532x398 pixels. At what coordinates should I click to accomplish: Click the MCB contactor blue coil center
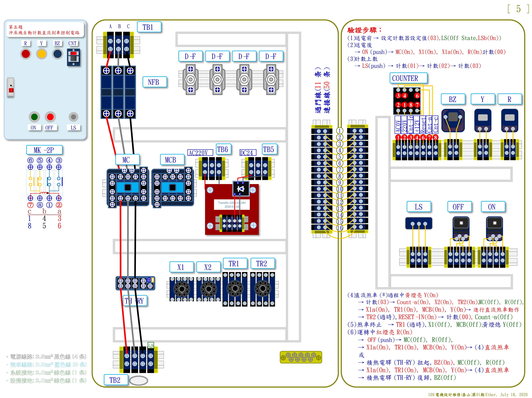(172, 187)
